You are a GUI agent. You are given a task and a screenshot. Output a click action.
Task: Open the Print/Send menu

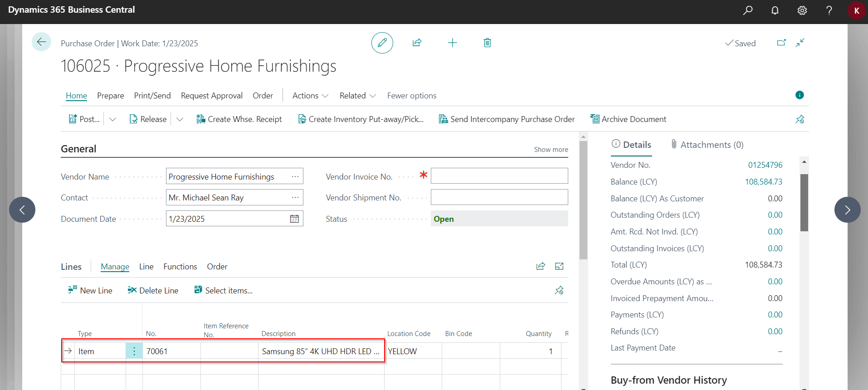pyautogui.click(x=152, y=96)
